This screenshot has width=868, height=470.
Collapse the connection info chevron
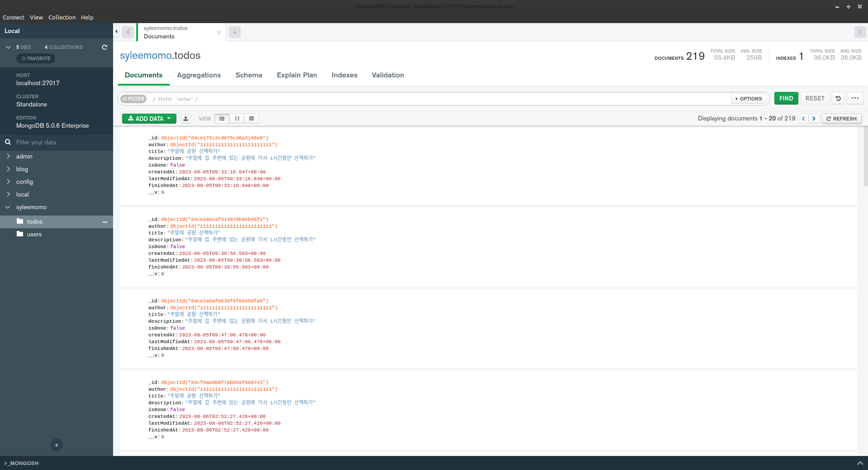coord(8,47)
